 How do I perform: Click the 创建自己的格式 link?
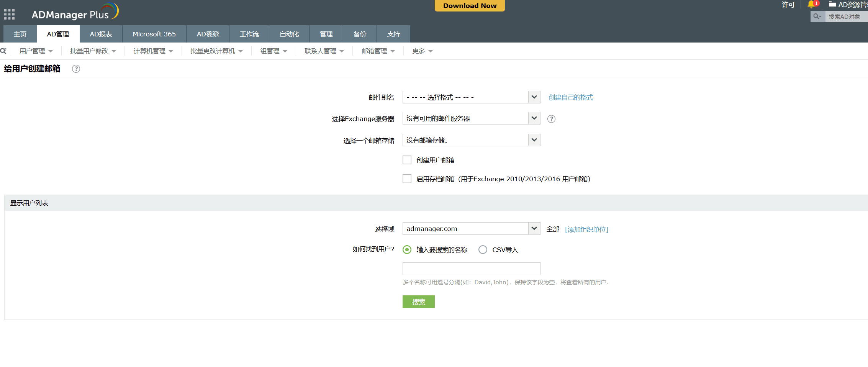tap(570, 97)
